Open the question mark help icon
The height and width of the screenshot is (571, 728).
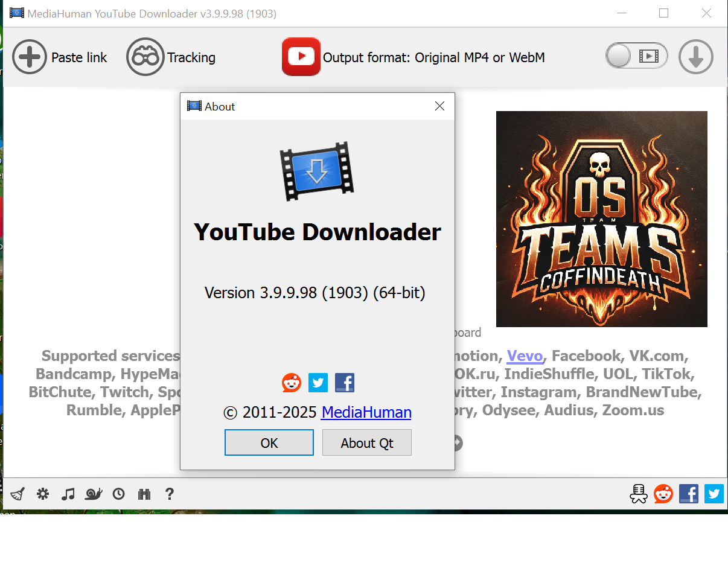[170, 494]
